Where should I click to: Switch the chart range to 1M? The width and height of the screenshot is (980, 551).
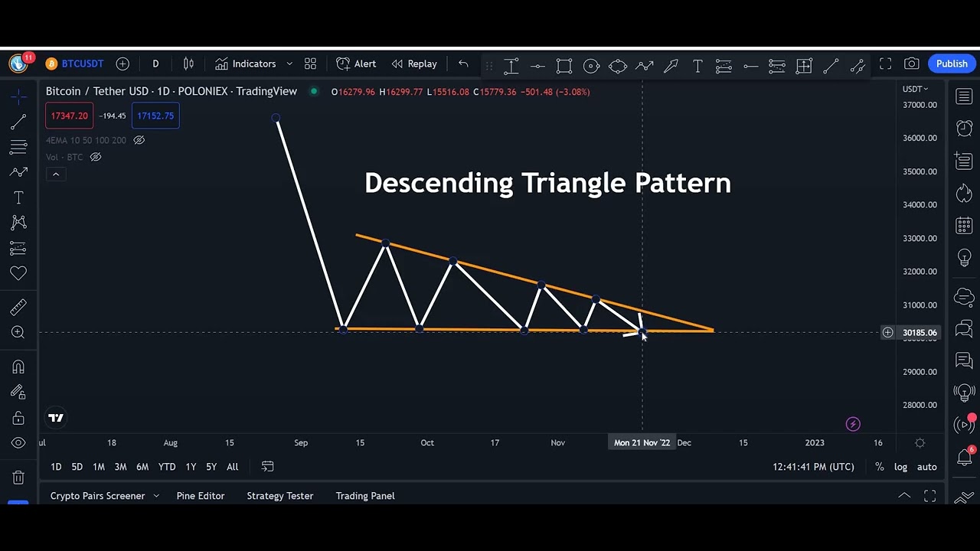pyautogui.click(x=99, y=467)
